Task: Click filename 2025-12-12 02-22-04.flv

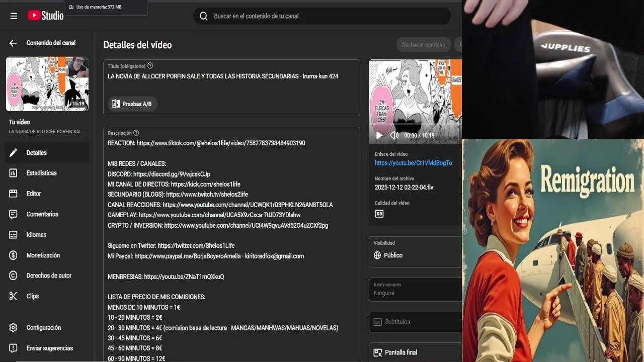Action: [x=404, y=188]
